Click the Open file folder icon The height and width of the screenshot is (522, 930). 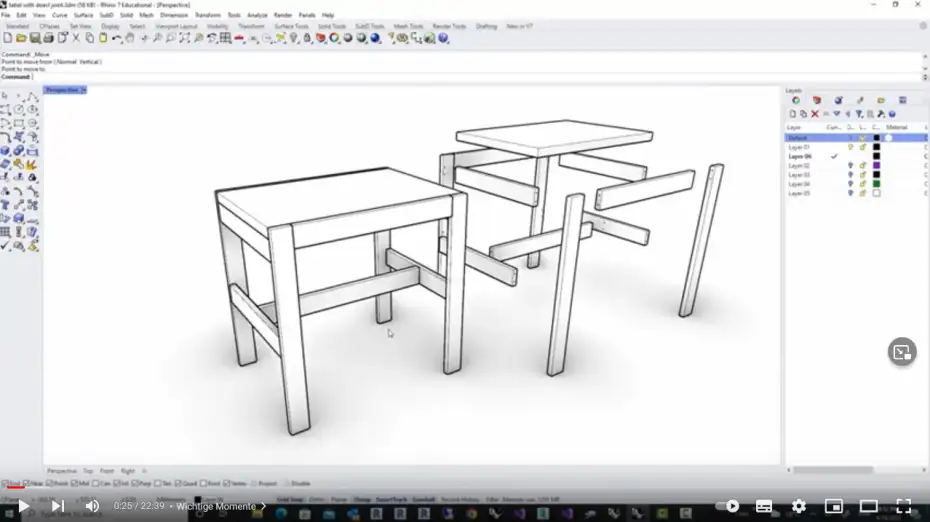(21, 38)
